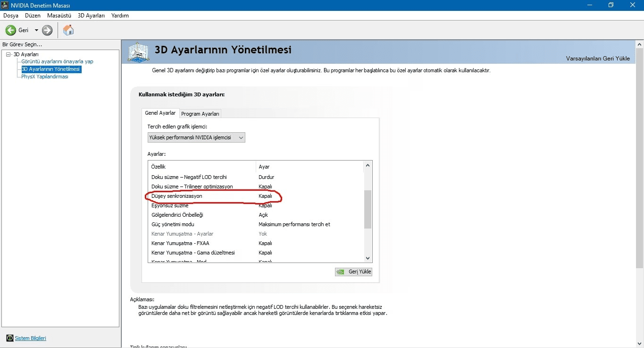
Task: Click the forward arrow navigation icon
Action: [x=47, y=30]
